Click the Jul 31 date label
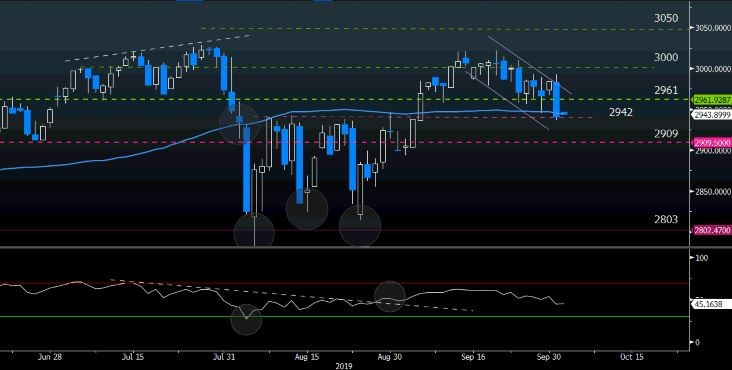Image resolution: width=732 pixels, height=370 pixels. click(225, 357)
